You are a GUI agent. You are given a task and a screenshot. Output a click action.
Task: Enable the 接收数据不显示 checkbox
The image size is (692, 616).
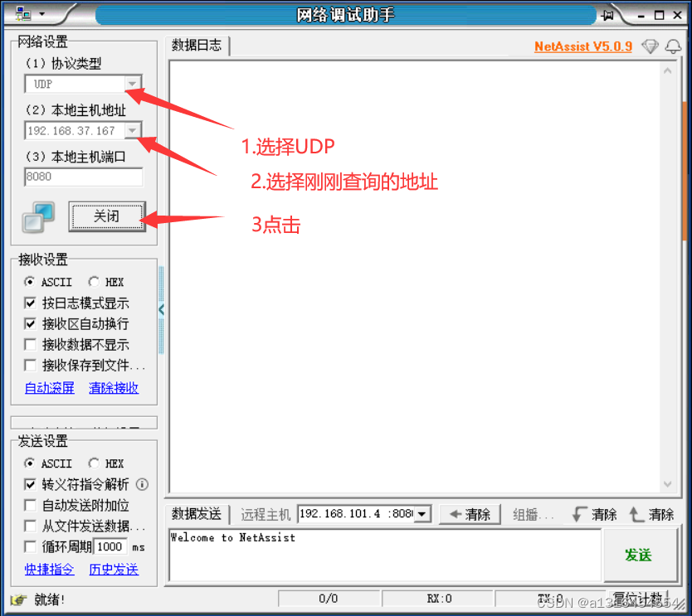coord(30,344)
